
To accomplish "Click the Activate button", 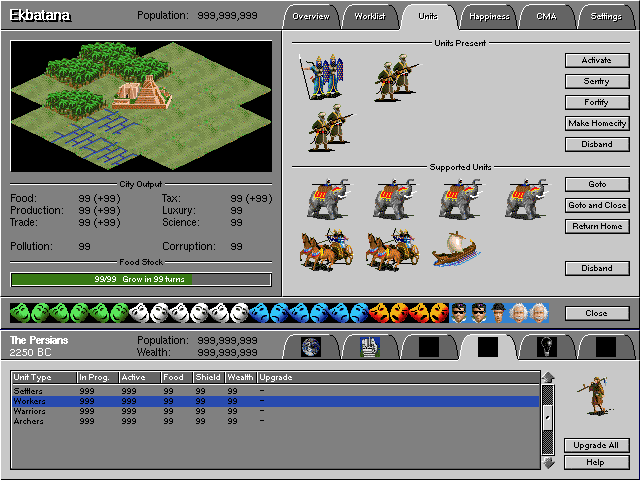I will tap(597, 60).
